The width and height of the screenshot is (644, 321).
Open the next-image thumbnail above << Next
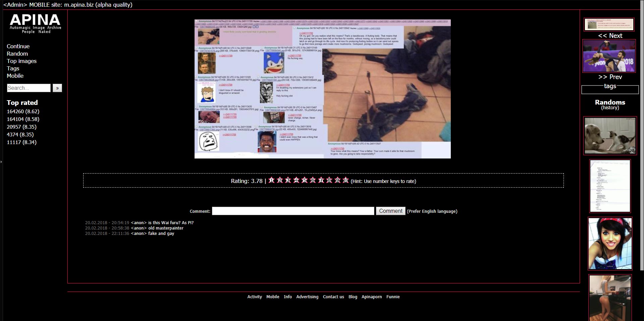609,24
